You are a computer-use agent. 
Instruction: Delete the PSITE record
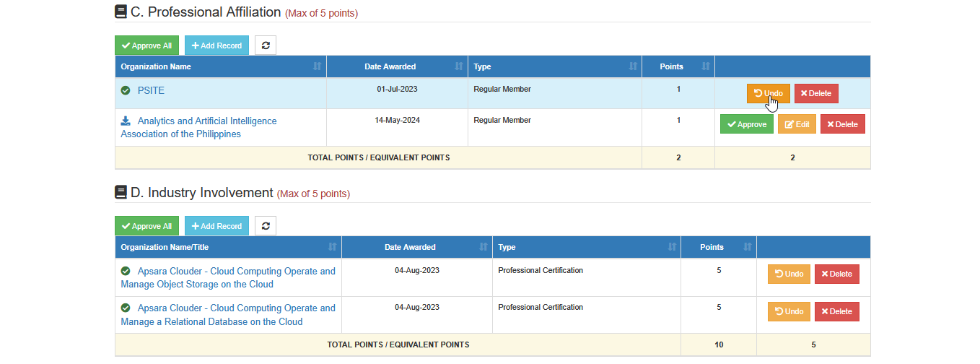tap(816, 93)
